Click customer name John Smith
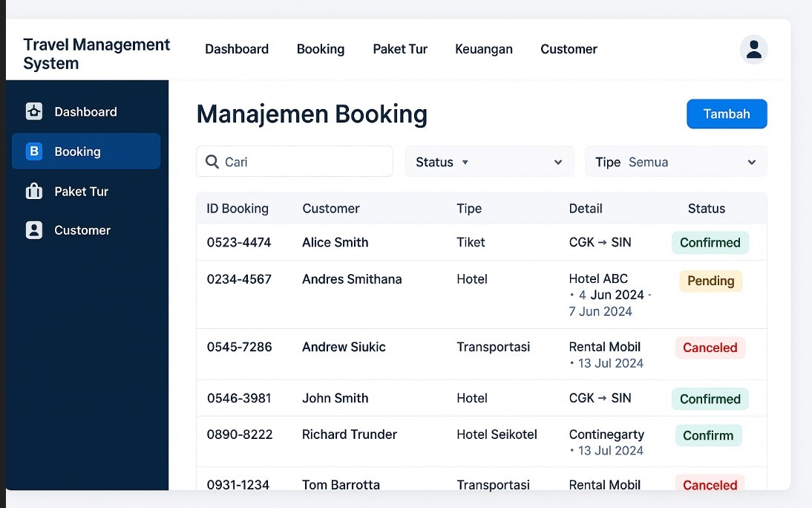 (335, 398)
